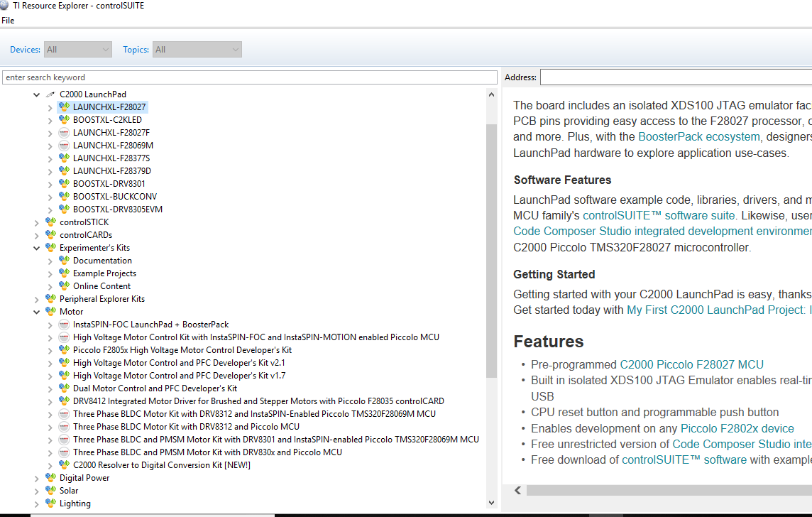Click the Documentation node icon
The height and width of the screenshot is (517, 812).
(x=64, y=261)
